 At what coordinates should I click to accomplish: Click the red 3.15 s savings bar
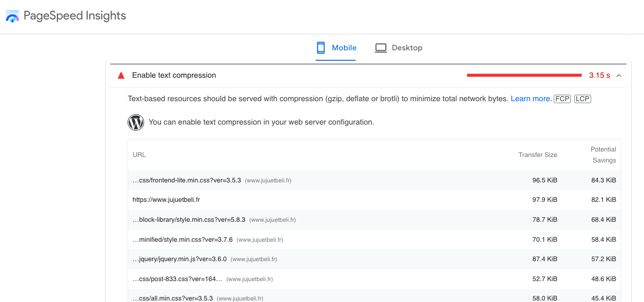[524, 75]
